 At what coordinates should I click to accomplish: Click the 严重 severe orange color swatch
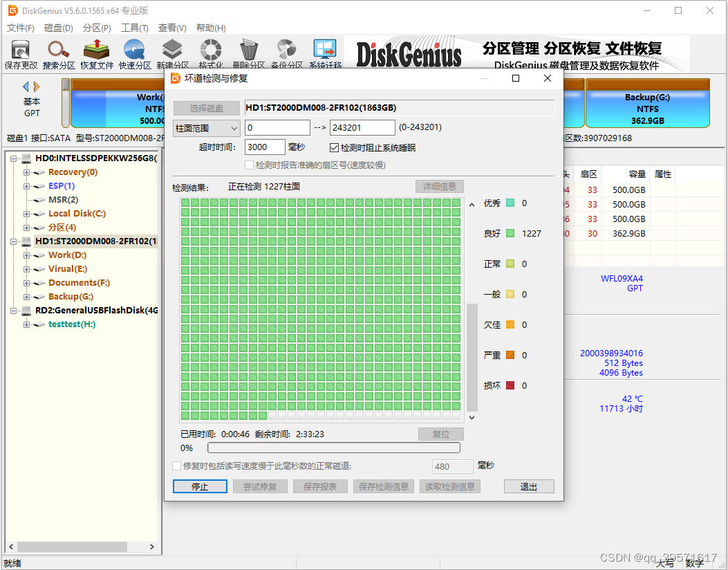click(x=510, y=355)
